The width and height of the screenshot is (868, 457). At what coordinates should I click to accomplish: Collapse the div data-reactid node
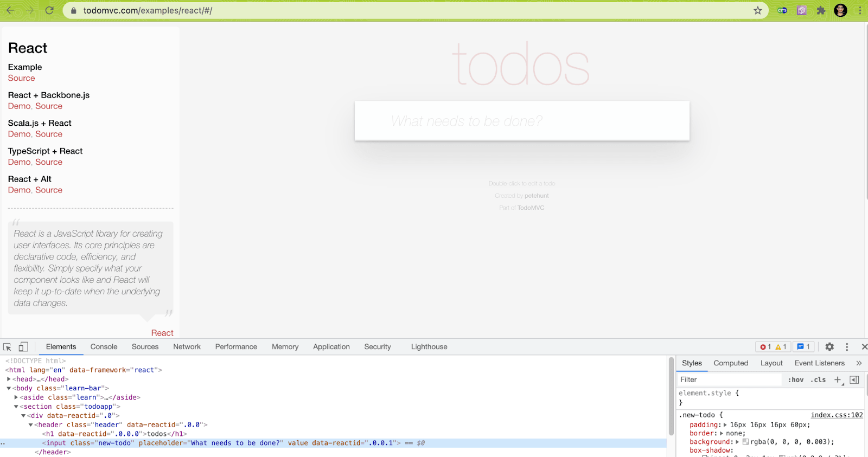click(23, 416)
